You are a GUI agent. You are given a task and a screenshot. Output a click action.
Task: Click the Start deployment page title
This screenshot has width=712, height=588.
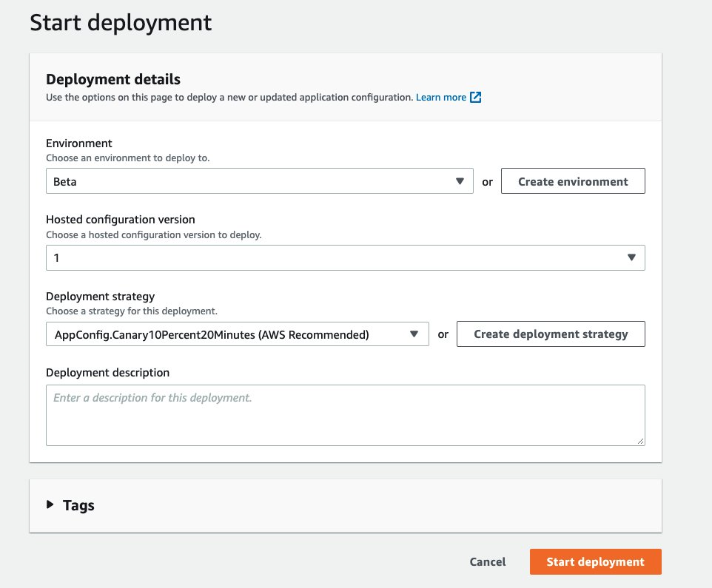click(x=120, y=22)
